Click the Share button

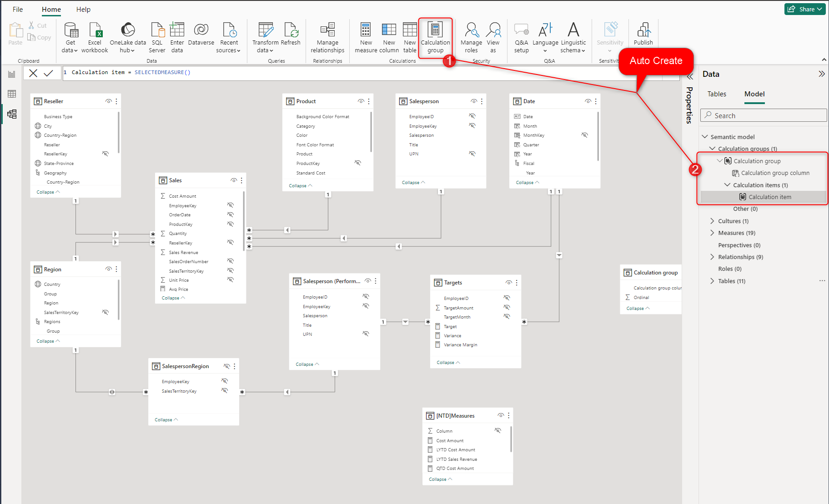[804, 9]
